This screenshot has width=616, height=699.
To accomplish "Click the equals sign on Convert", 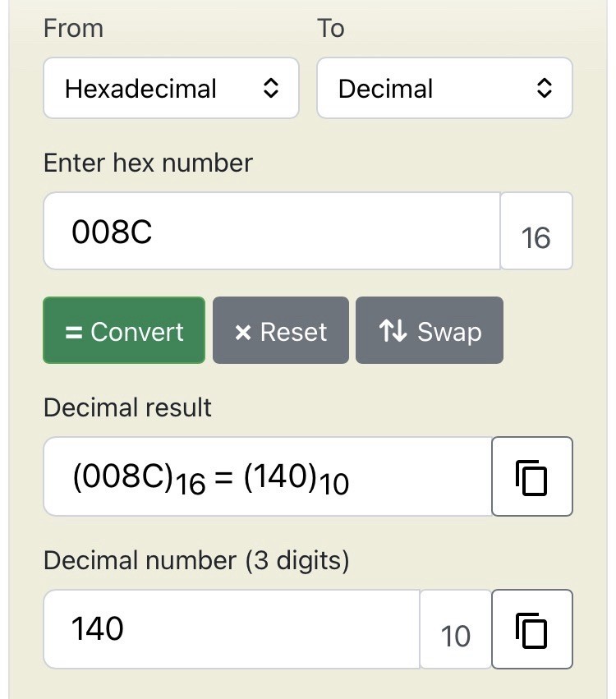I will 74,332.
